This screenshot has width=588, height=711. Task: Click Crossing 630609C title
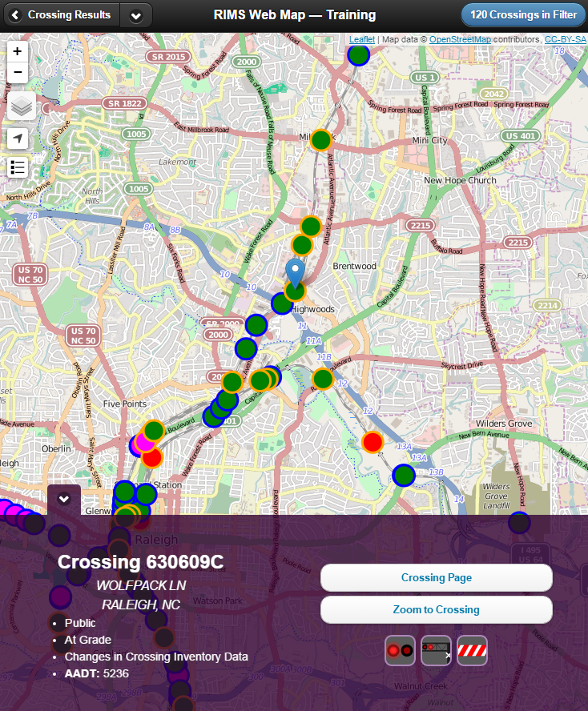point(141,562)
